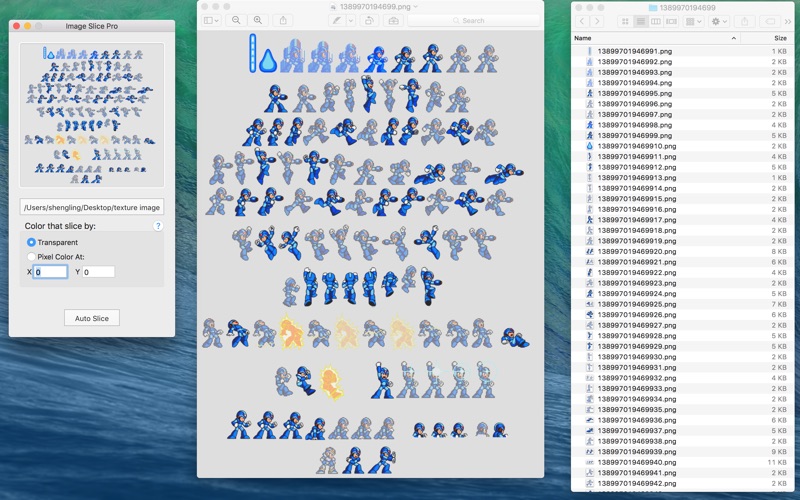Click the Y coordinate input field
The width and height of the screenshot is (800, 500).
(98, 272)
